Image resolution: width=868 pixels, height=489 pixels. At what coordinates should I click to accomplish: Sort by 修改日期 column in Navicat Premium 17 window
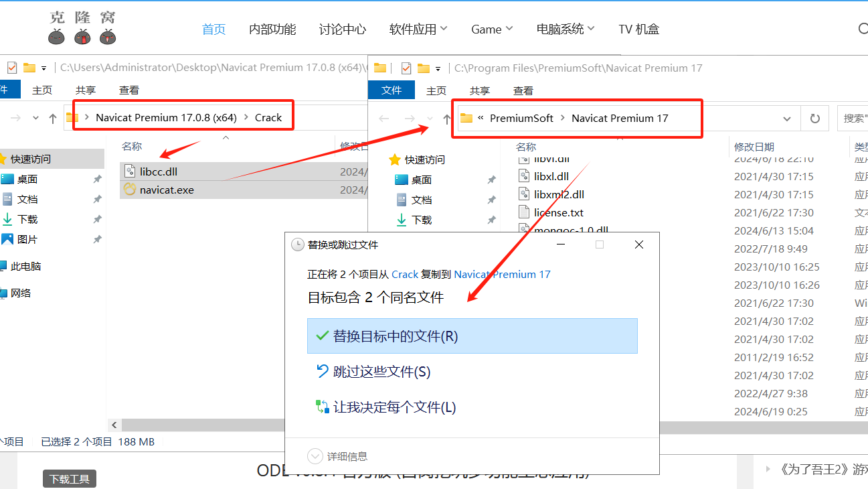(x=754, y=147)
